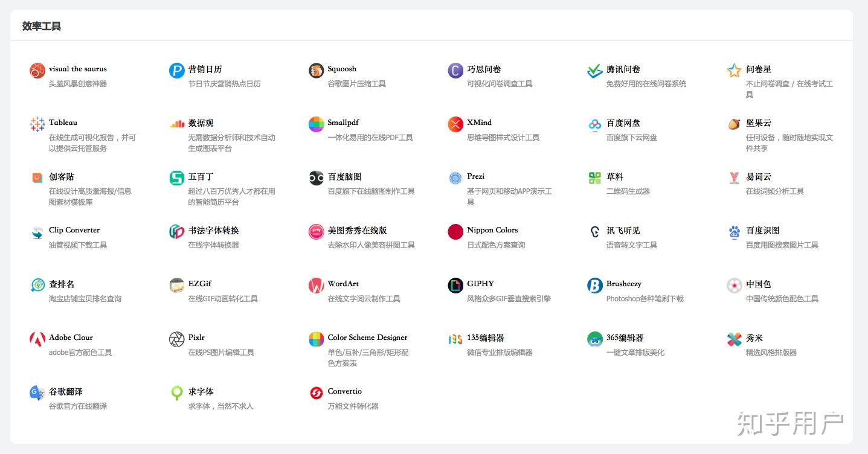This screenshot has width=868, height=454.
Task: Open the 易词云 icon
Action: (735, 178)
